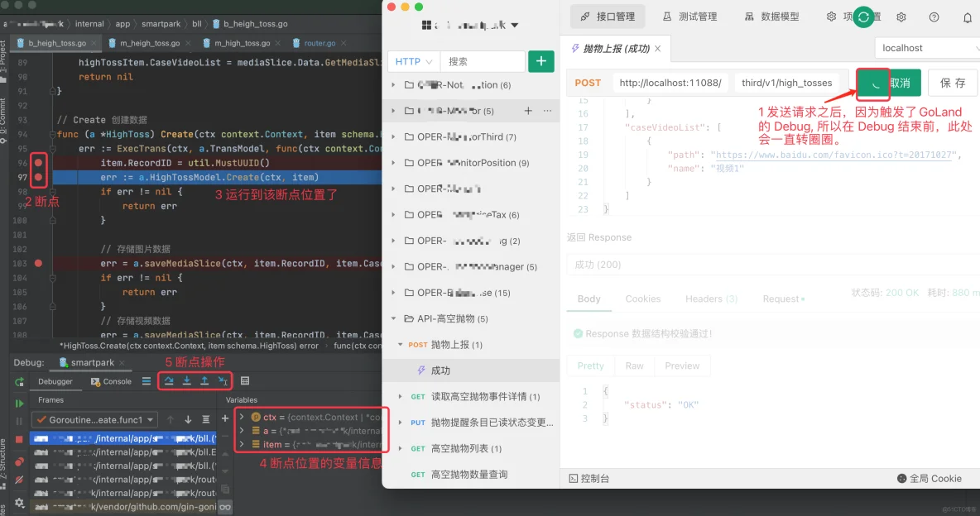
Task: Toggle the breakpoint on line 96
Action: pos(38,162)
